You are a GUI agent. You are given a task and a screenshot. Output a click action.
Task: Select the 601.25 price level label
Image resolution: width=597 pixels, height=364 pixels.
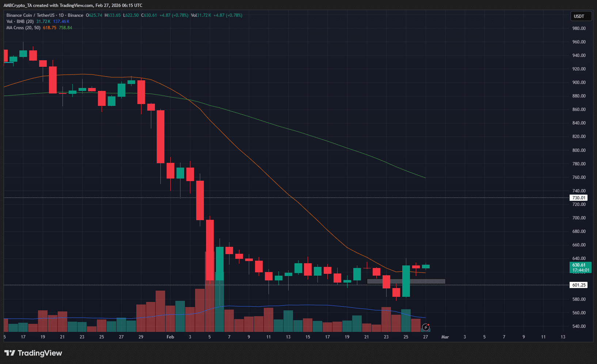tap(579, 285)
